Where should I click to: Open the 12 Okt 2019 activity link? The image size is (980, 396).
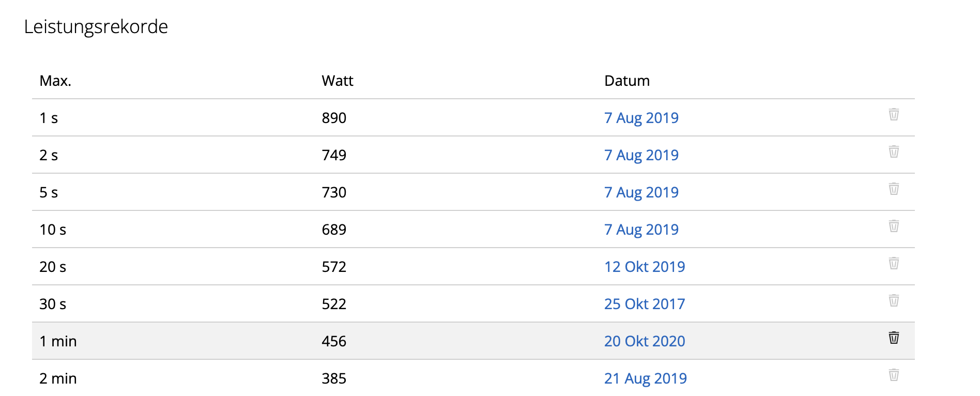[x=645, y=267]
